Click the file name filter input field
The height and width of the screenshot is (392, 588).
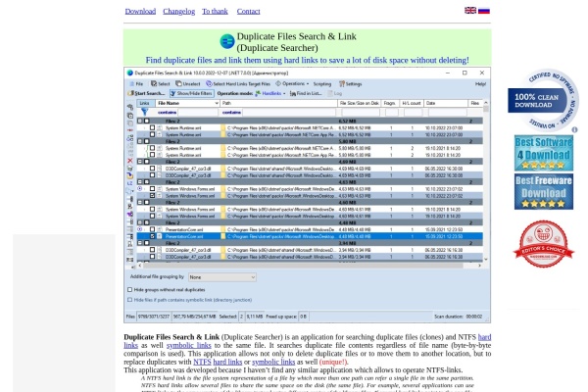coord(198,112)
